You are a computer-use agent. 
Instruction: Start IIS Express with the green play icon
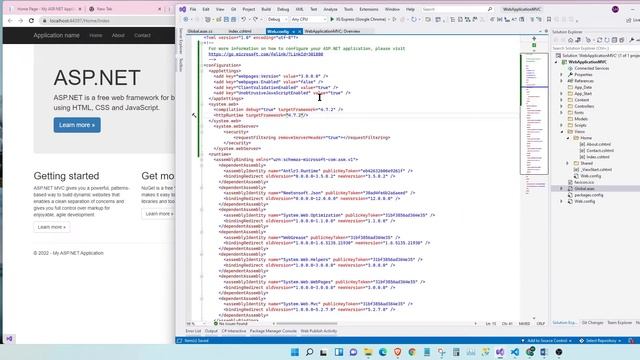coord(332,19)
